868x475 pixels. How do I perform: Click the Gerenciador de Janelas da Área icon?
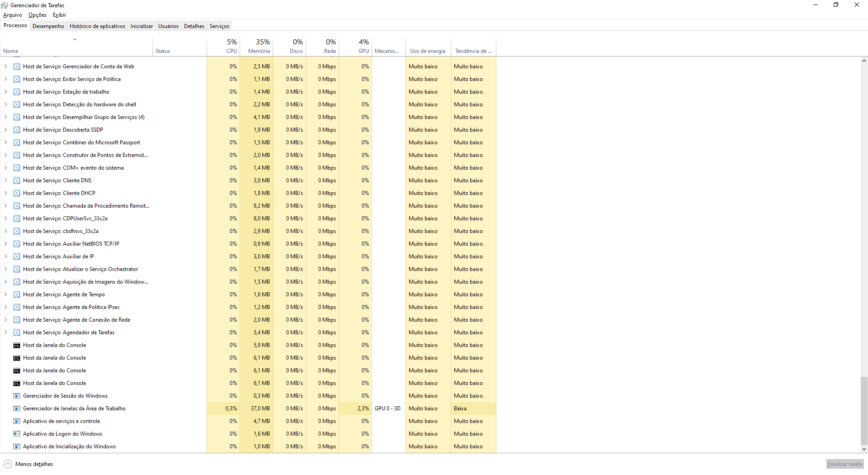[17, 408]
